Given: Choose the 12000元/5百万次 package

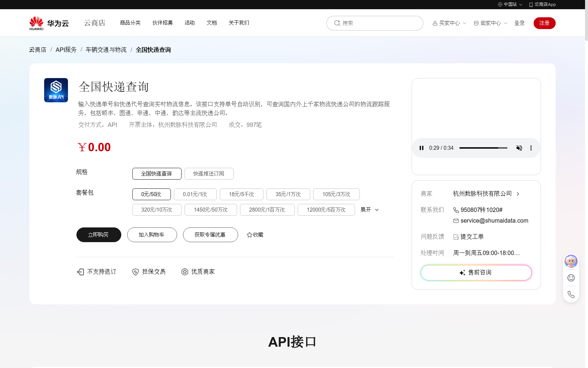Looking at the screenshot, I should 326,210.
